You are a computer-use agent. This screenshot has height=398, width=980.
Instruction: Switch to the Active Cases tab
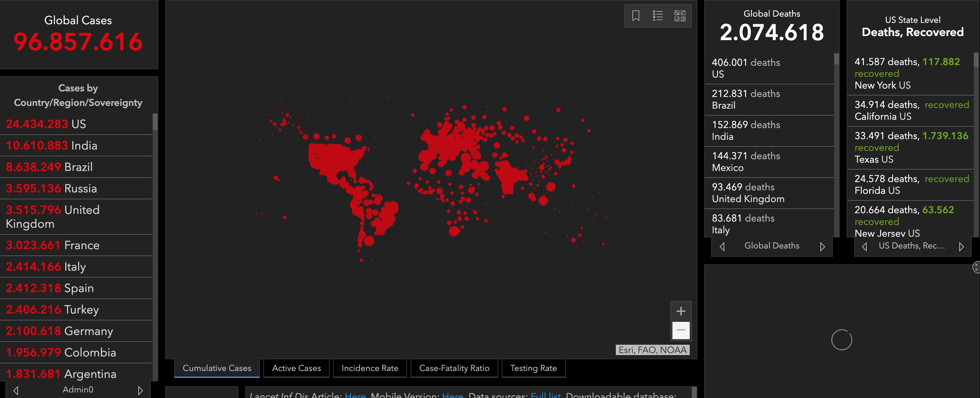click(296, 368)
